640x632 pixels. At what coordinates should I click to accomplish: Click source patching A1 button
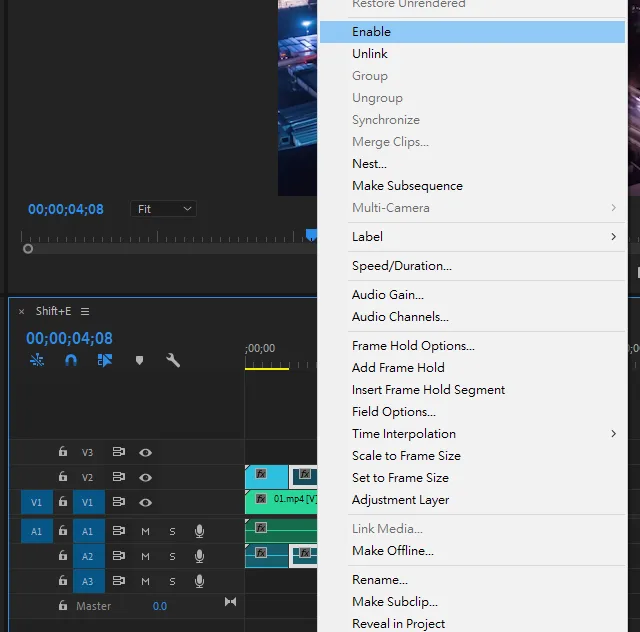tap(37, 531)
